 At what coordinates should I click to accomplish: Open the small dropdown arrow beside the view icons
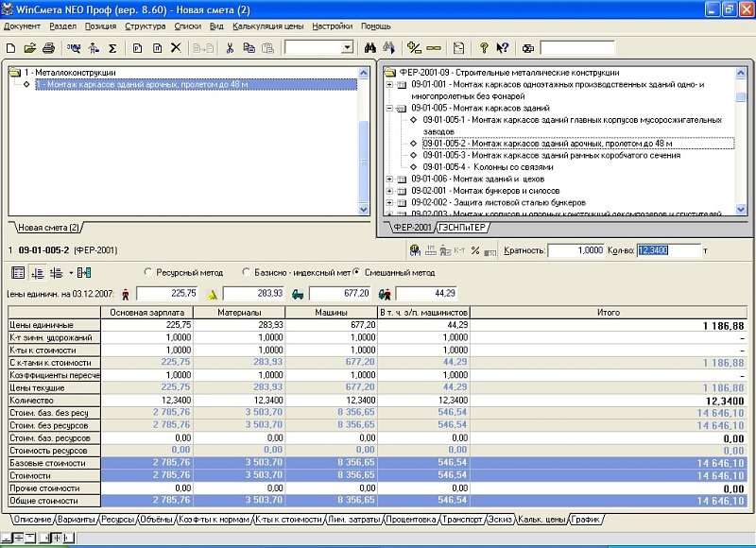click(71, 273)
